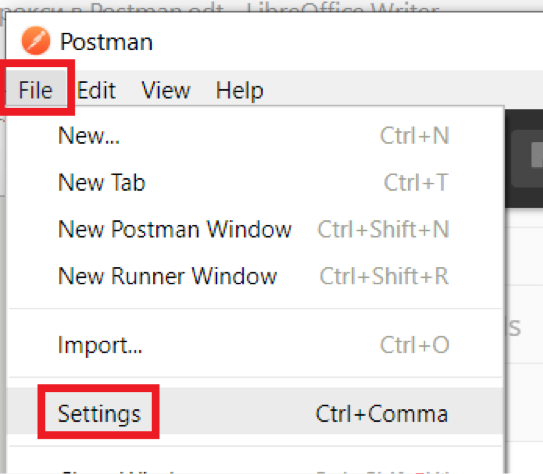Select New Postman Window from the menu

255,229
